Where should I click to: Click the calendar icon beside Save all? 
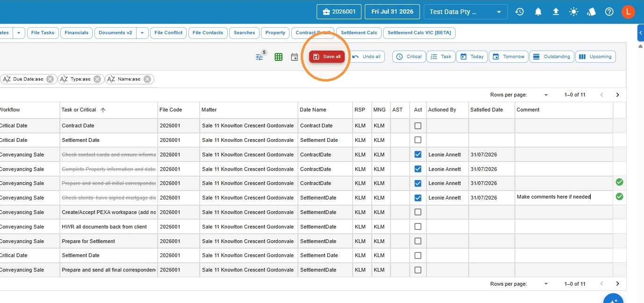tap(295, 57)
